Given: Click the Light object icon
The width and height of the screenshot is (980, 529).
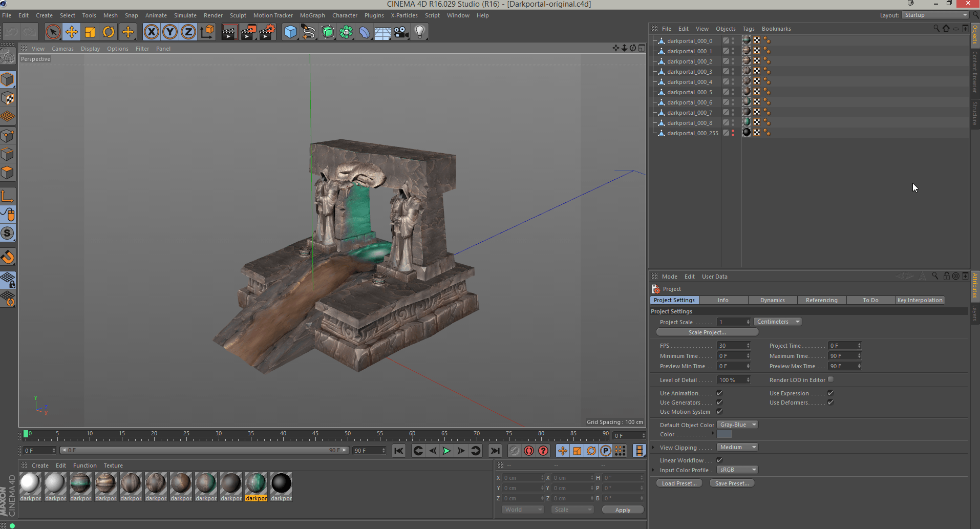Looking at the screenshot, I should coord(420,32).
